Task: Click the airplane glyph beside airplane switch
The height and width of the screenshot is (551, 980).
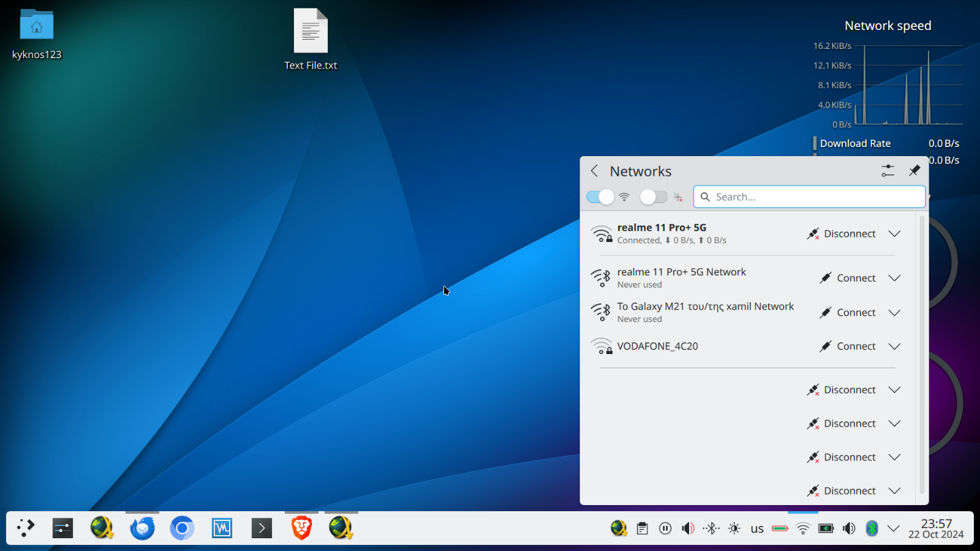Action: coord(678,197)
